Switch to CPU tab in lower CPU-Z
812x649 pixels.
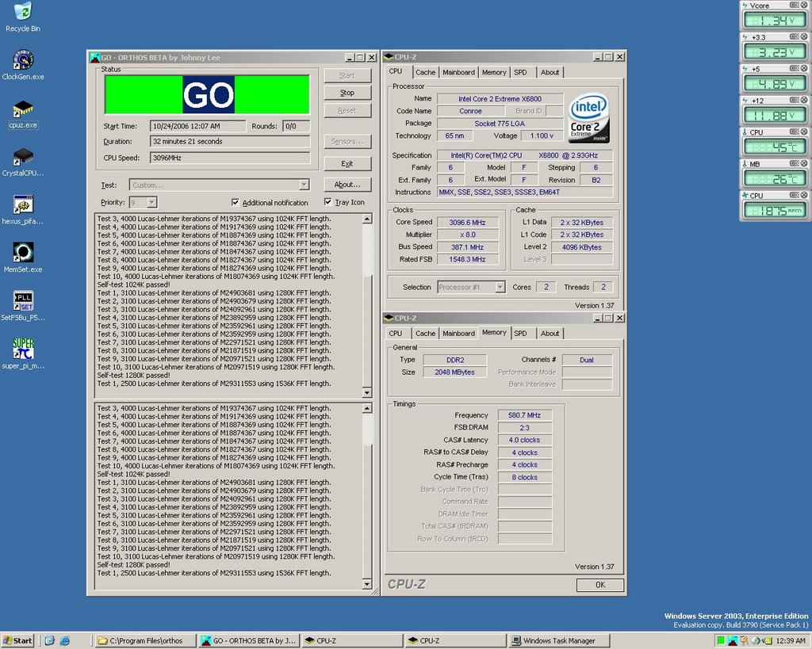396,334
